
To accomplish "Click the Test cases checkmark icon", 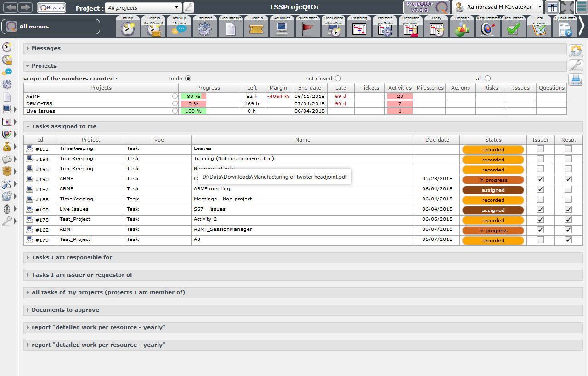I will (513, 29).
